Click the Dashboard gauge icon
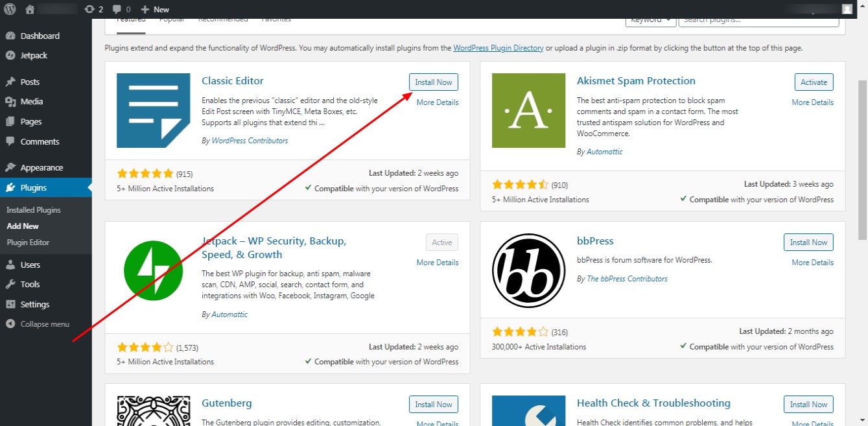The height and width of the screenshot is (426, 868). pyautogui.click(x=10, y=36)
